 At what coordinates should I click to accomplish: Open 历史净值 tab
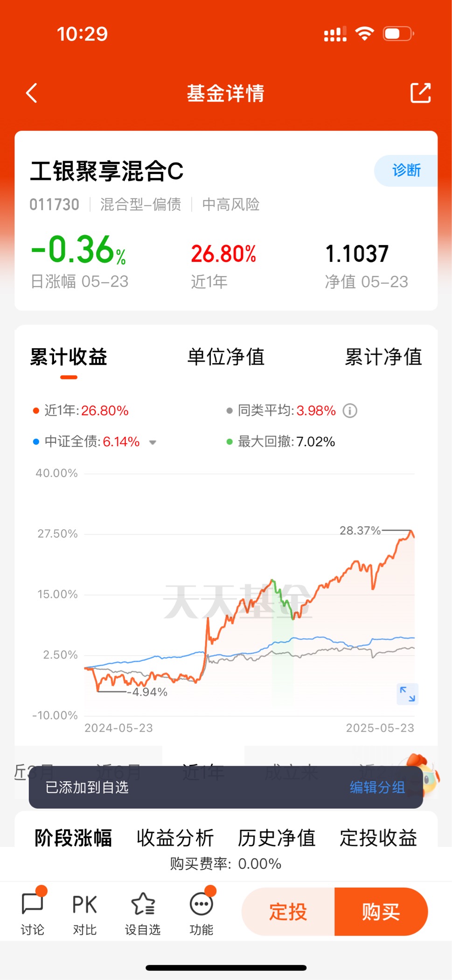point(277,838)
